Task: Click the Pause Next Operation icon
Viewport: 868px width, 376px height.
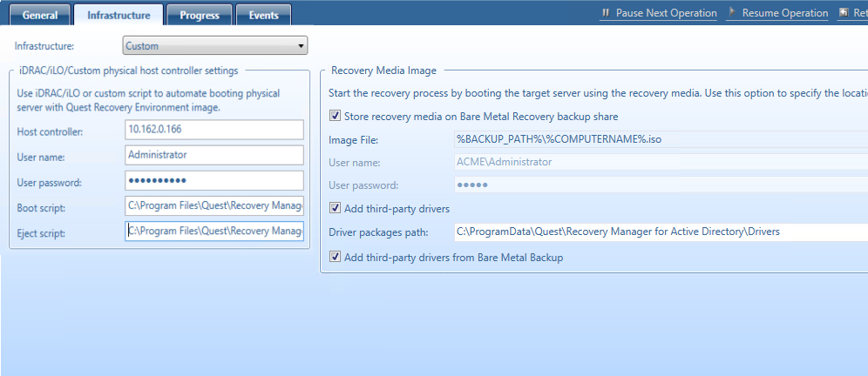Action: [605, 13]
